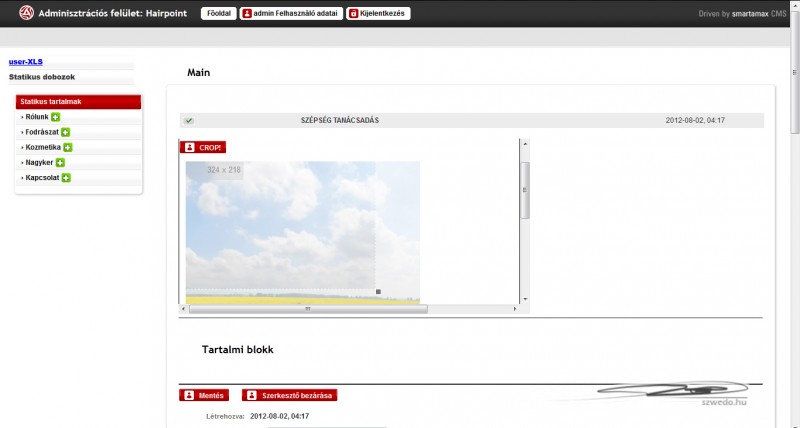Click the plus icon beside Nagyker

point(60,162)
